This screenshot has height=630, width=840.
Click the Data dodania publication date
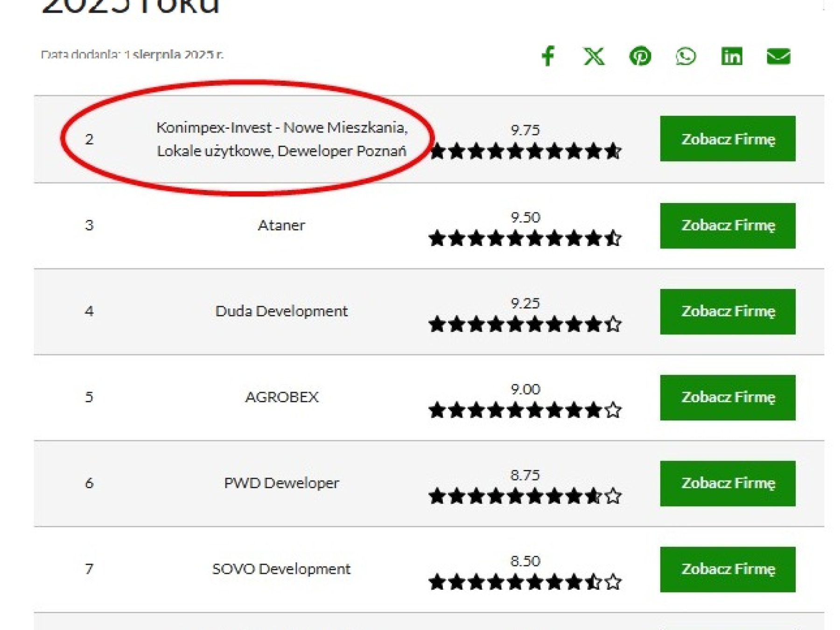pos(132,55)
